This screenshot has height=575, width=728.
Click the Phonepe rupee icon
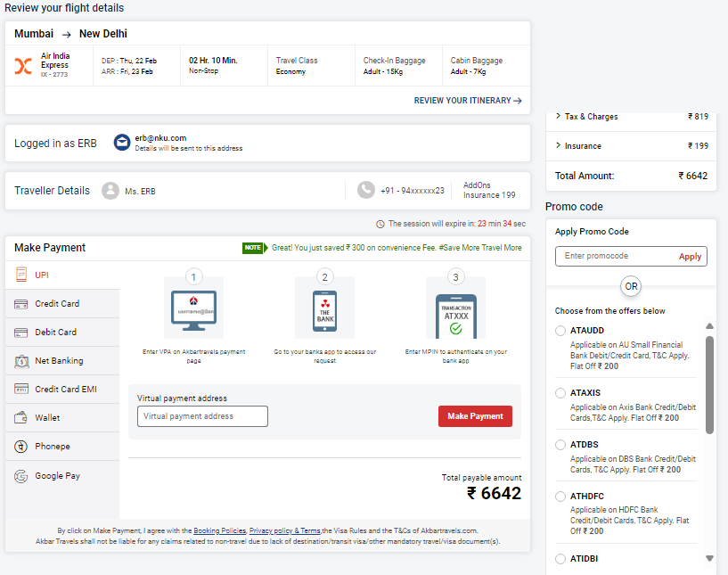pyautogui.click(x=20, y=447)
